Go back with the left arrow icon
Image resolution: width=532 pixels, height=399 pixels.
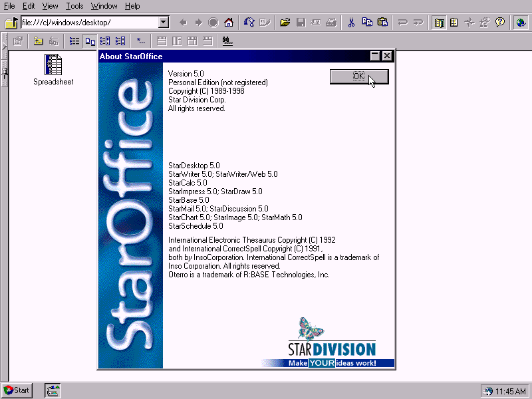coord(184,23)
